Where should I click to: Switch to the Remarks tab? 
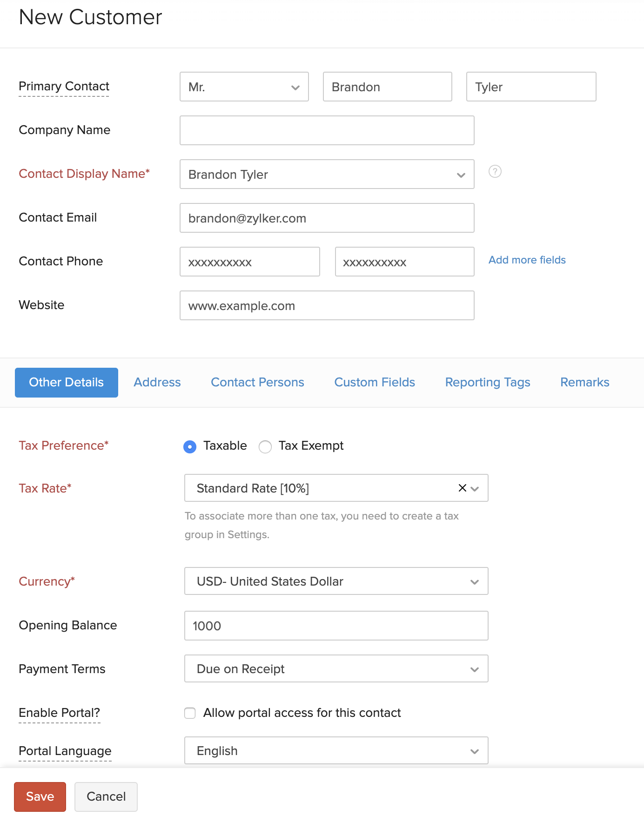pos(584,383)
